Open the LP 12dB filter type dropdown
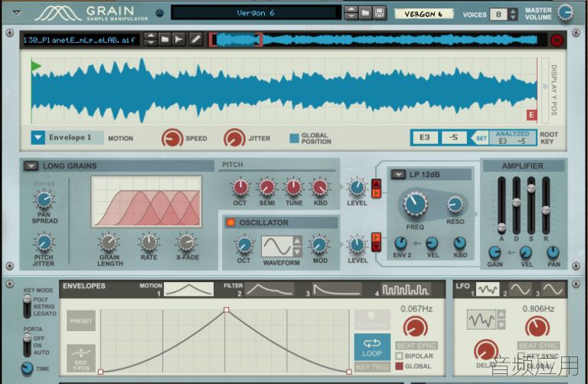The height and width of the screenshot is (384, 588). 398,174
